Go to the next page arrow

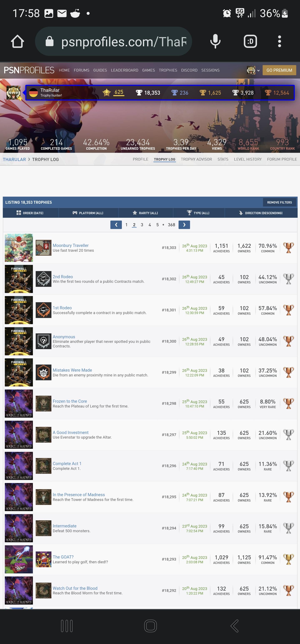click(x=184, y=225)
